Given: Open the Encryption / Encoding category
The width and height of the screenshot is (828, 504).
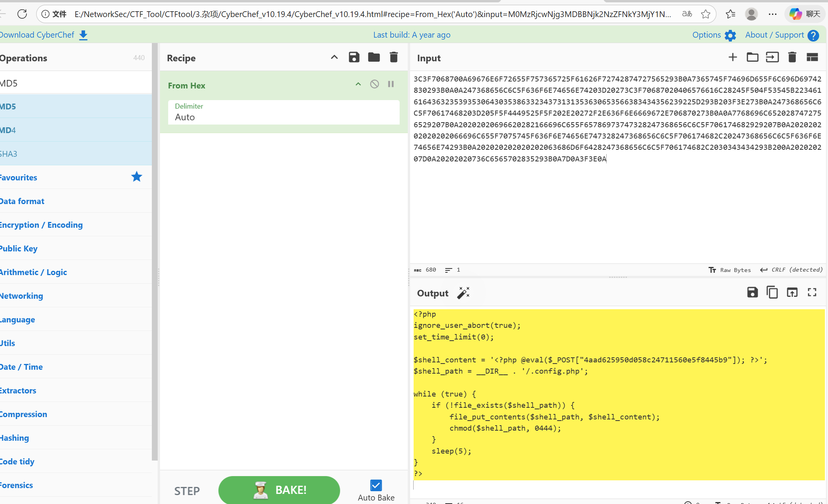Looking at the screenshot, I should [x=41, y=225].
